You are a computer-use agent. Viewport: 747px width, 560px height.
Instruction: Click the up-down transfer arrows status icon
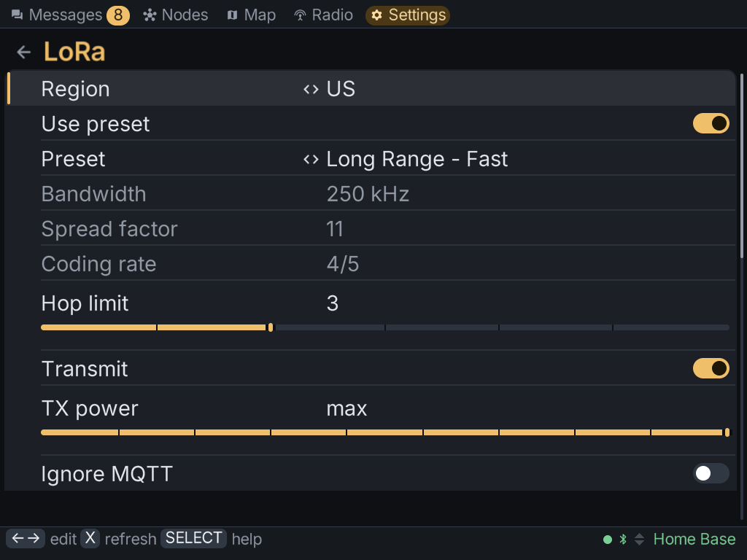[x=639, y=539]
